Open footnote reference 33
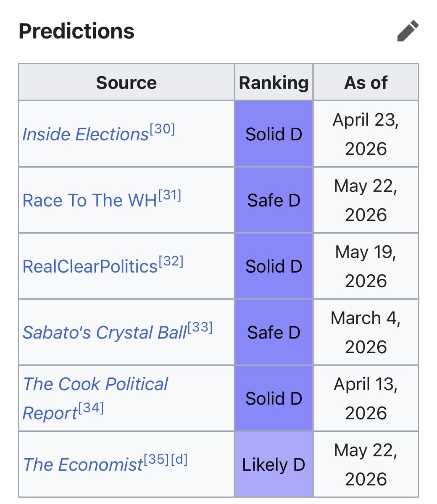 pyautogui.click(x=200, y=328)
